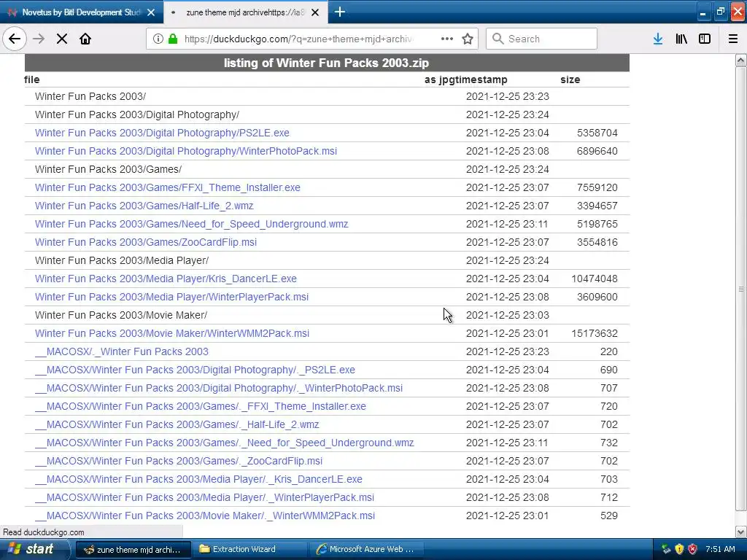Click the Winter Fun Packs 2003/Digital Photography/ row
Screen dimensions: 747x560
(327, 114)
